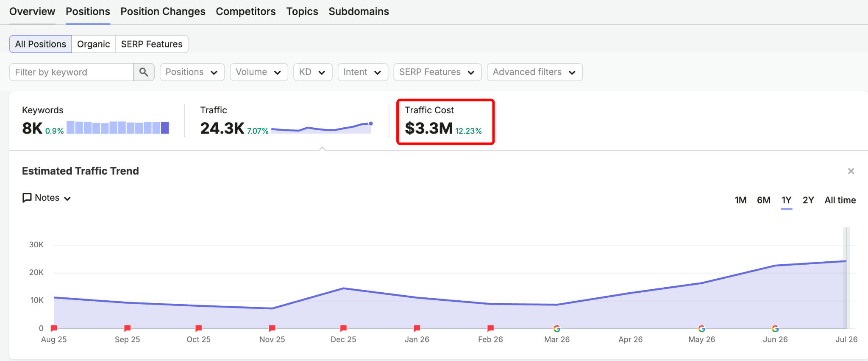Viewport: 868px width, 361px height.
Task: Select the All Positions toggle
Action: (41, 44)
